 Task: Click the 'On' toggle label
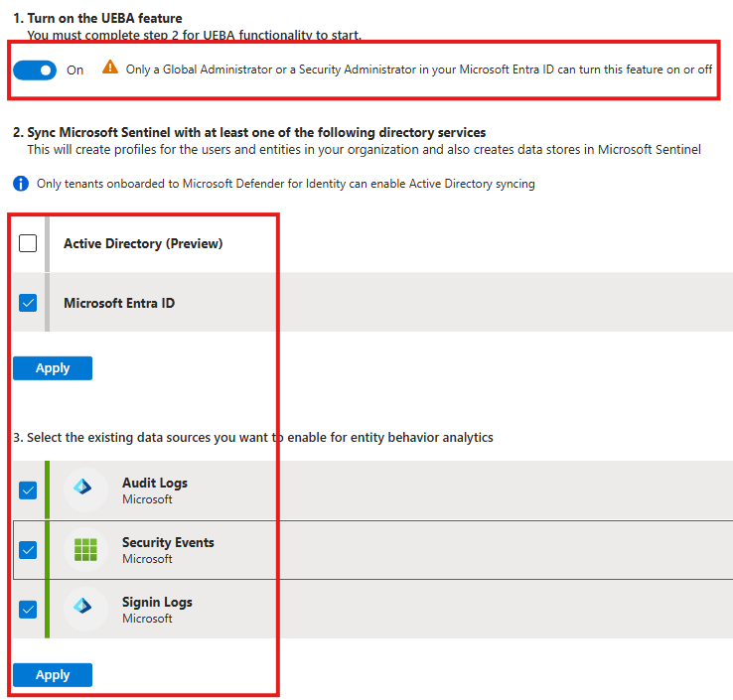click(x=74, y=70)
